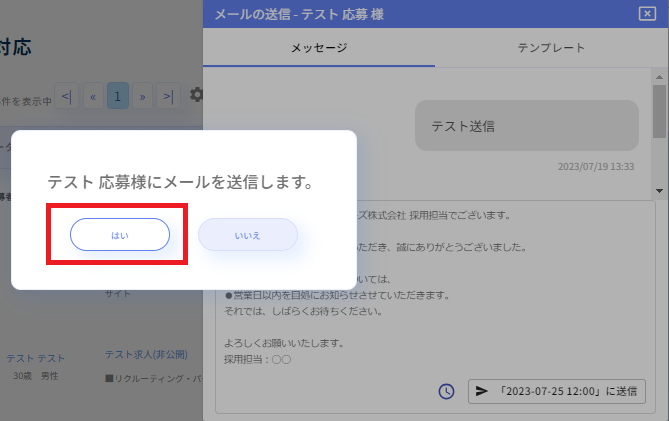Go to last page with >| icon
The width and height of the screenshot is (669, 421).
pyautogui.click(x=169, y=96)
